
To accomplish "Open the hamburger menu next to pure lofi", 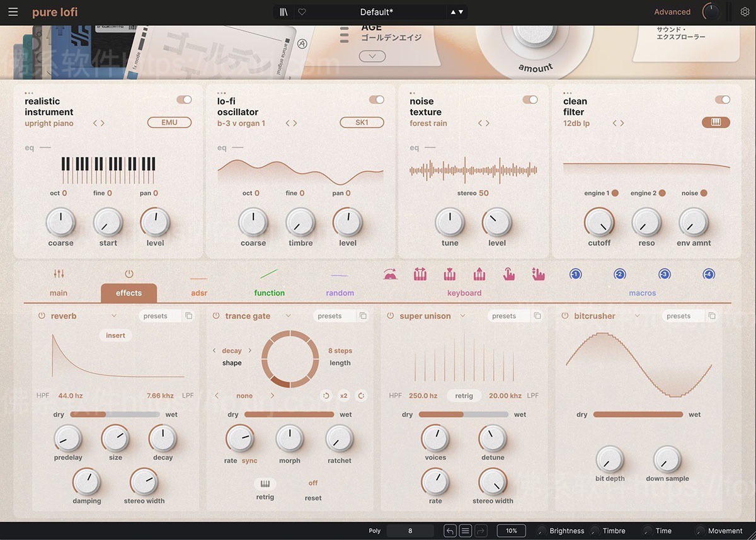I will [13, 11].
